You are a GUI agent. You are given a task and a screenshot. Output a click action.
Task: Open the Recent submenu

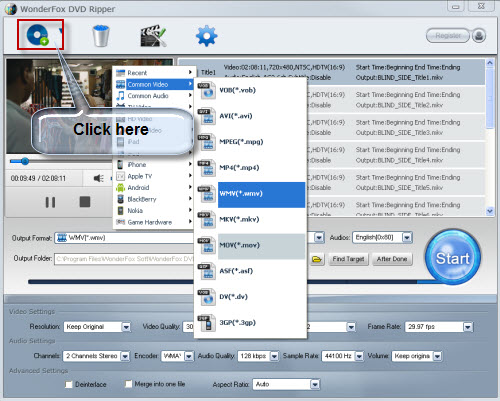[x=154, y=73]
